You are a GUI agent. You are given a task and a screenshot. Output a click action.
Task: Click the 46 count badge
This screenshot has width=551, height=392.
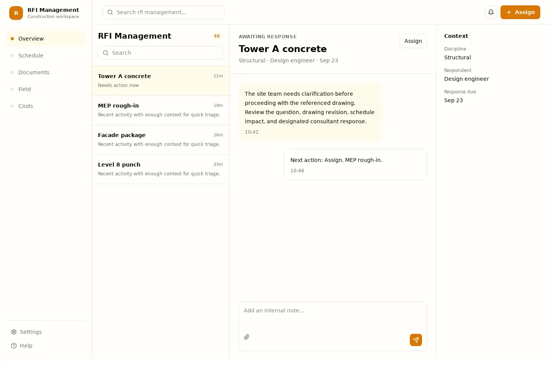pyautogui.click(x=217, y=36)
